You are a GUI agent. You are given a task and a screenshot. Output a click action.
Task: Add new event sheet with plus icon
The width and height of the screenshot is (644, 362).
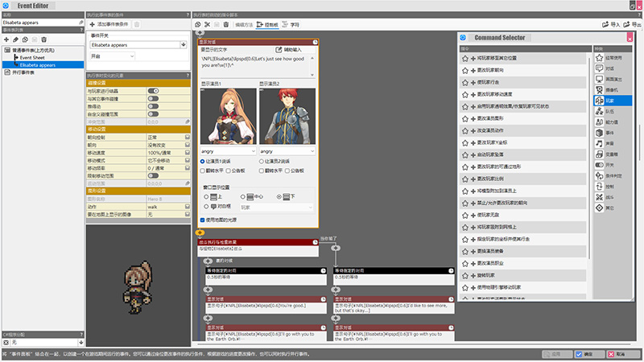coord(6,39)
